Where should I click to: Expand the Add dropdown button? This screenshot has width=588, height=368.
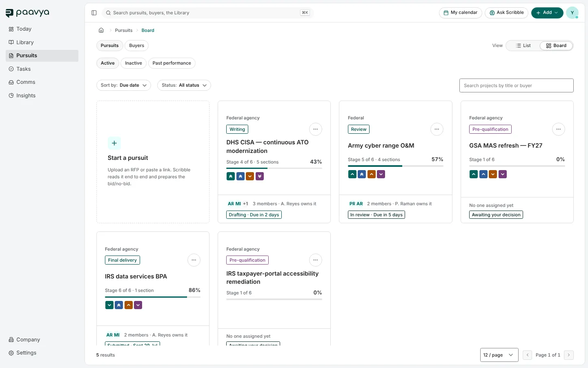coord(547,13)
